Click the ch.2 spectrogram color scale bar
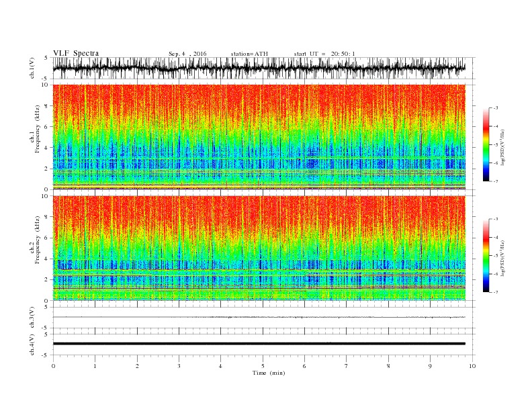This screenshot has height=411, width=532. coord(486,255)
